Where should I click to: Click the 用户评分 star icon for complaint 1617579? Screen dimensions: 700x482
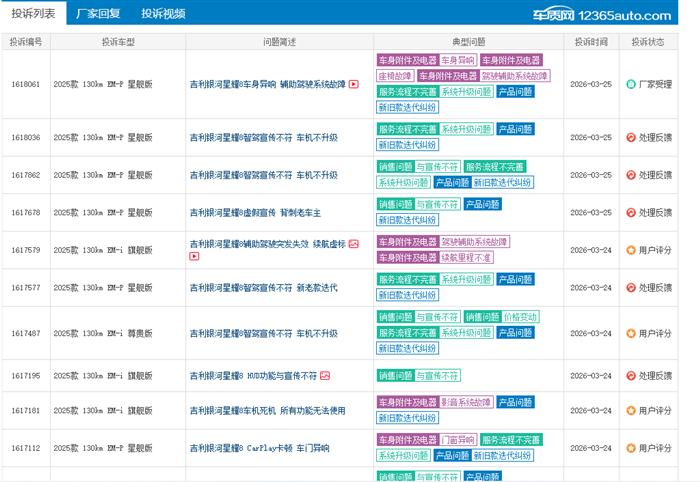click(630, 250)
